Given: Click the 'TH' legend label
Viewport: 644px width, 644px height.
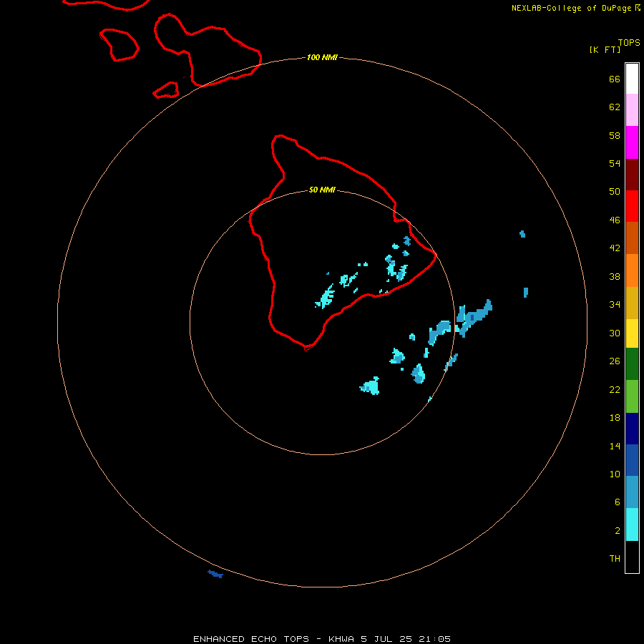Looking at the screenshot, I should pyautogui.click(x=615, y=559).
